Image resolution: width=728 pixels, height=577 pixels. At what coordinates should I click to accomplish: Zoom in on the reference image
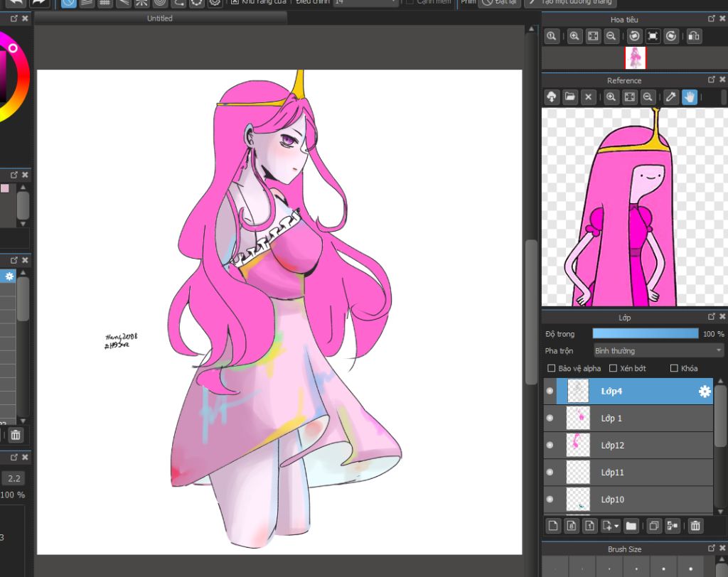pos(611,97)
